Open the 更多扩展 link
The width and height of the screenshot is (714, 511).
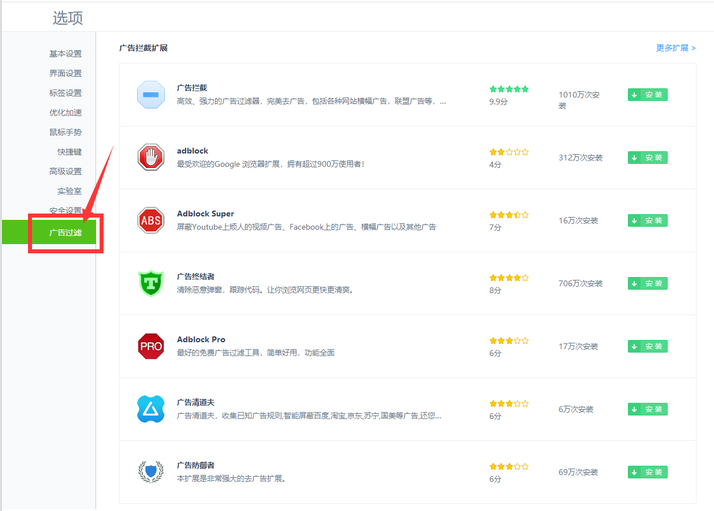pos(676,48)
